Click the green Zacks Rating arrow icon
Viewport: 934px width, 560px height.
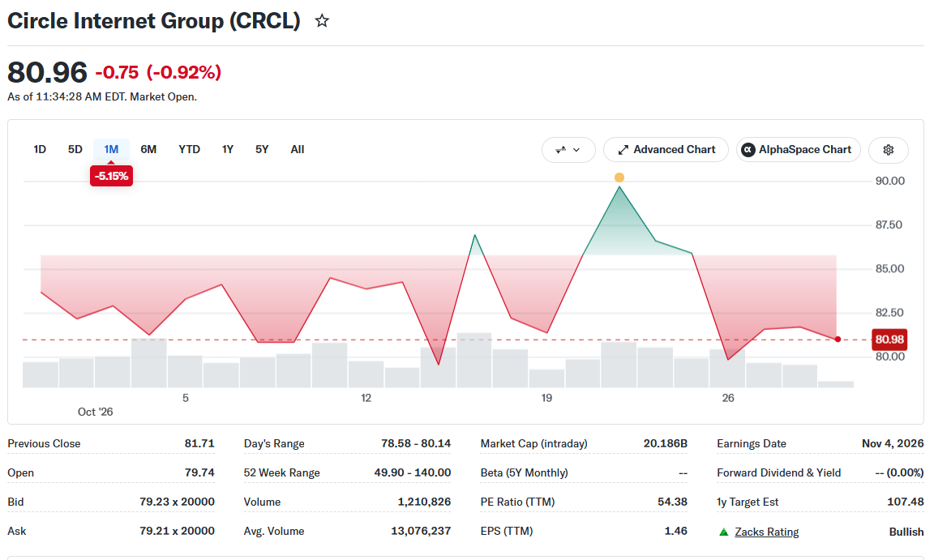724,532
